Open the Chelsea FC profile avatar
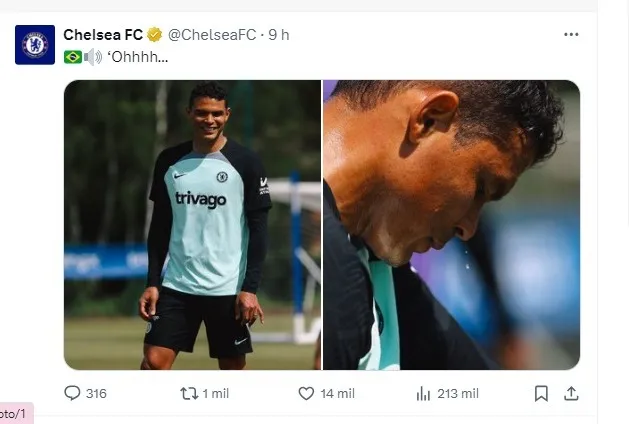Image resolution: width=629 pixels, height=424 pixels. tap(35, 45)
